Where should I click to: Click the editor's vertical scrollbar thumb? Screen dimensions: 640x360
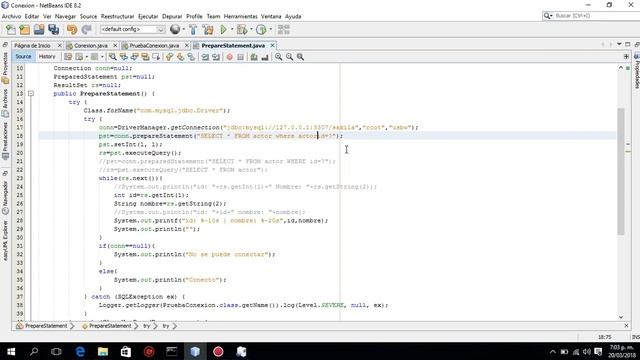pos(621,171)
